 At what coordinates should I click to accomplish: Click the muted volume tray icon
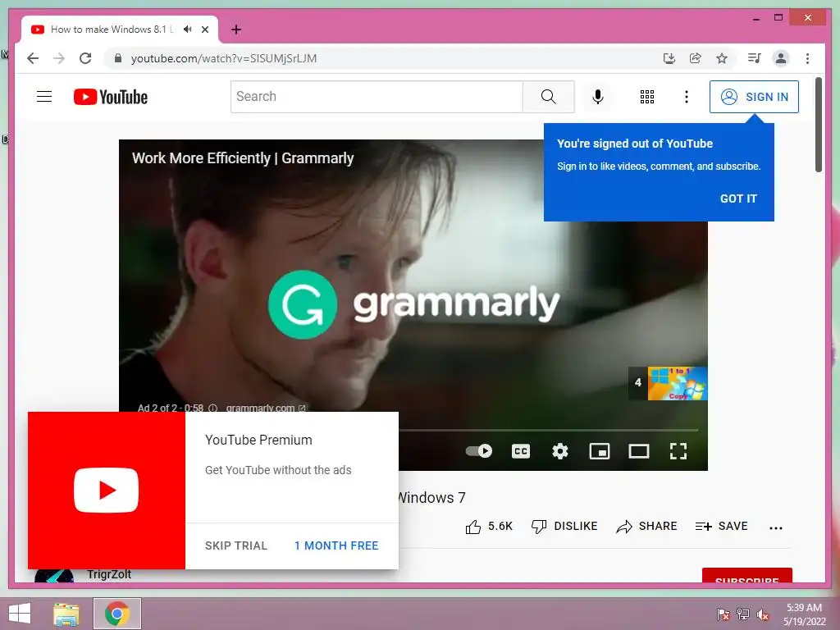pyautogui.click(x=763, y=614)
